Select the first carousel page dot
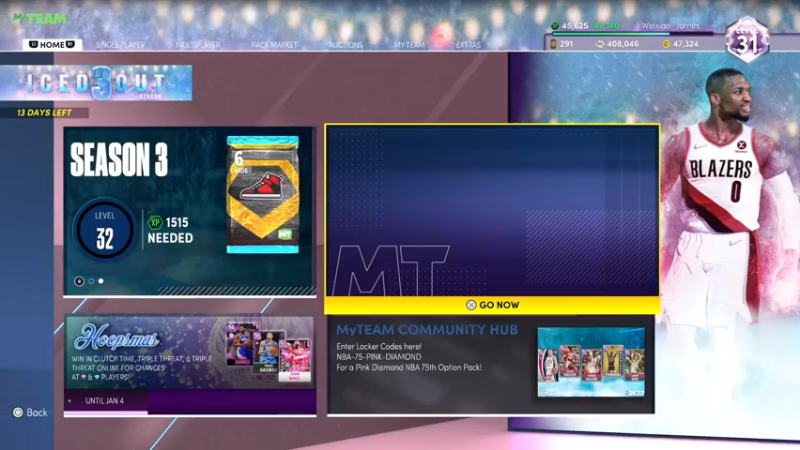800x450 pixels. (x=91, y=281)
